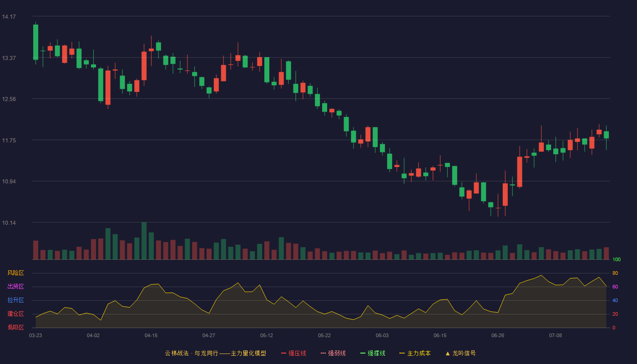Toggle the 主力成本 legend entry

tap(415, 353)
